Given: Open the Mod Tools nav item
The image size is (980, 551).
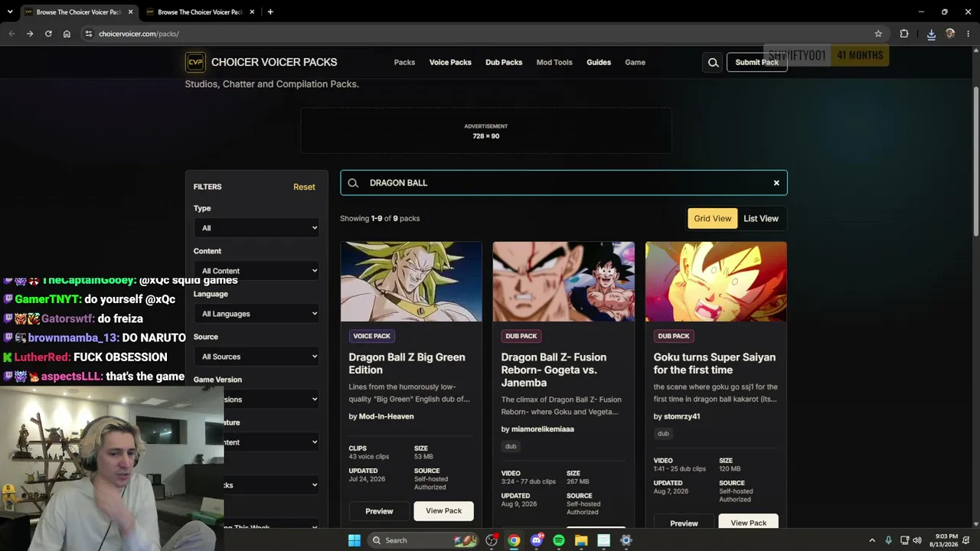Looking at the screenshot, I should (554, 63).
